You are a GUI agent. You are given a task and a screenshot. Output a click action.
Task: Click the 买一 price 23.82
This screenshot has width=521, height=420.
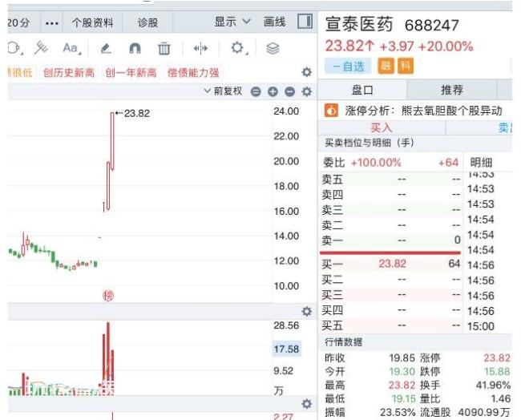[x=392, y=264]
